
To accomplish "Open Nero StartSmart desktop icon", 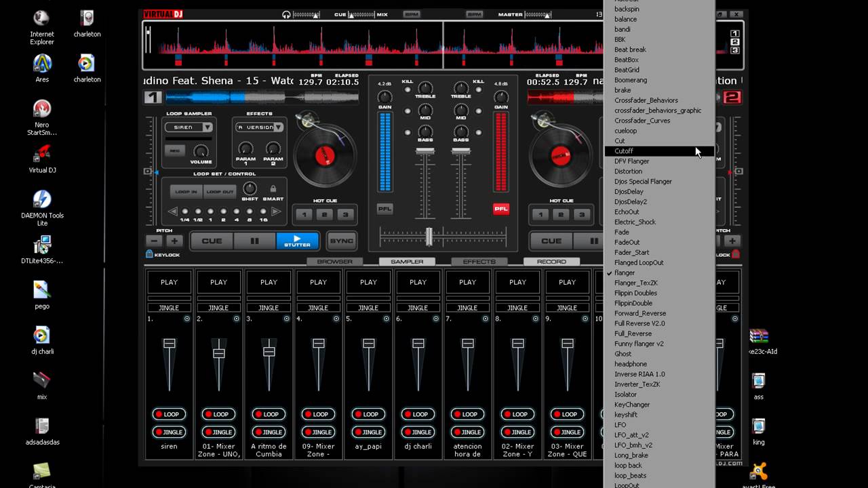I will coord(42,117).
